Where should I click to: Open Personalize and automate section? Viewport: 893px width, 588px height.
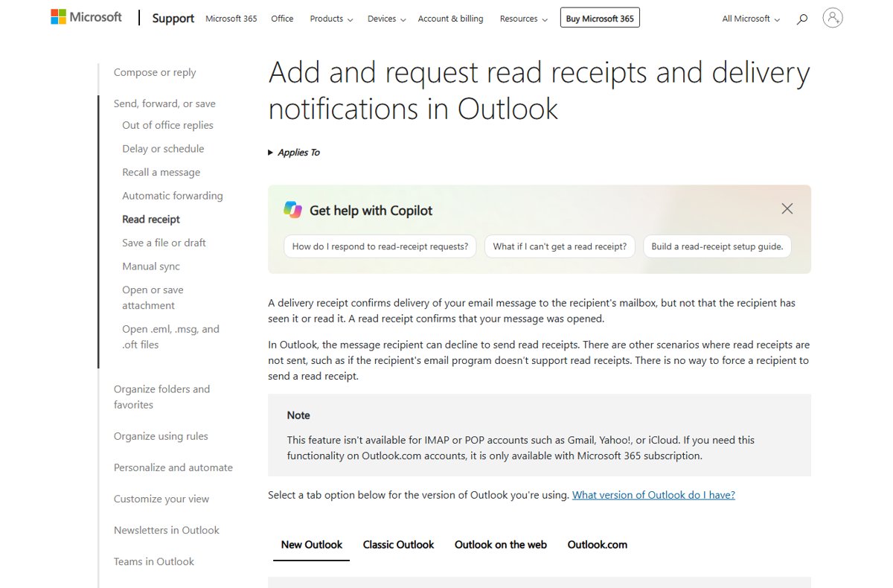click(173, 467)
